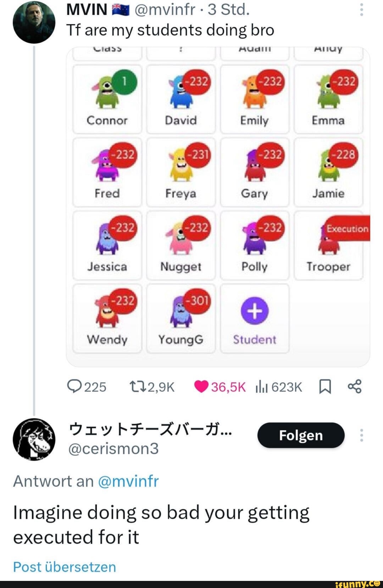Click Jamie's -228 points badge
383x588 pixels.
click(x=343, y=155)
